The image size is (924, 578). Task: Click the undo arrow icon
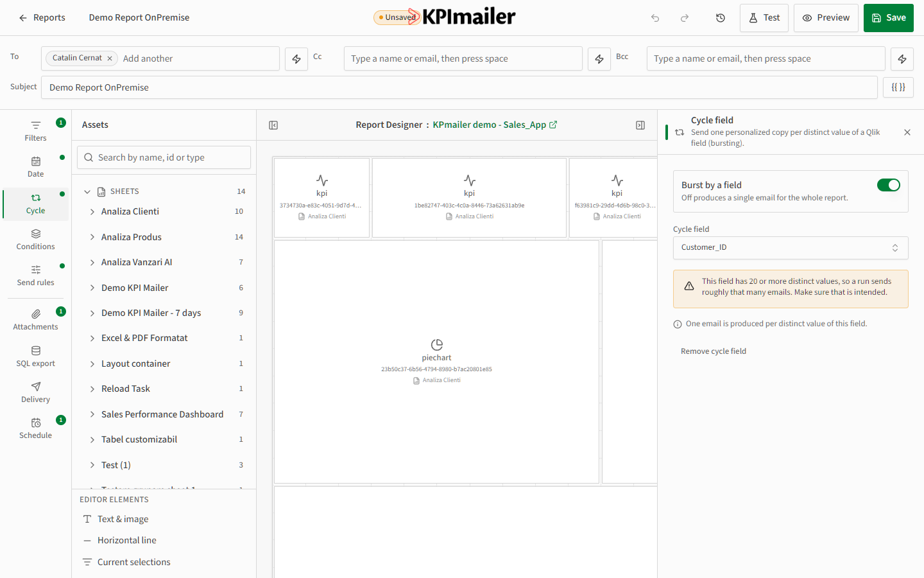pos(655,18)
